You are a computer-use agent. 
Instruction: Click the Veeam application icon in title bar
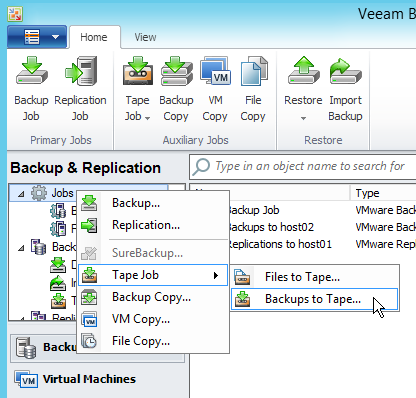(x=15, y=14)
